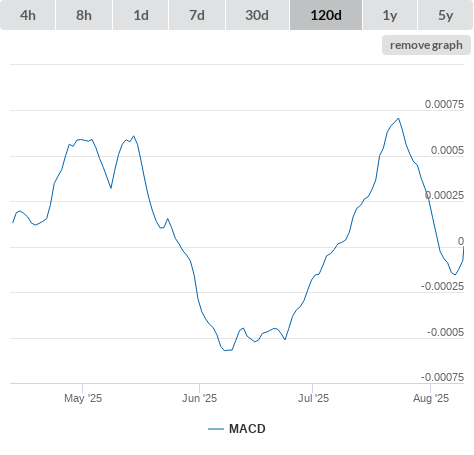Click the 0.0005 y-axis value
The height and width of the screenshot is (455, 474).
tap(447, 150)
